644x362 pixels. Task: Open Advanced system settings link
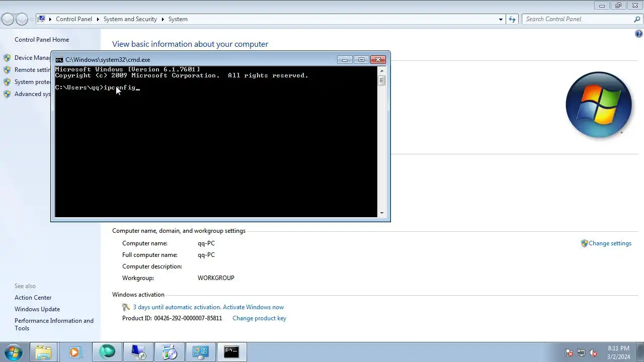pos(33,94)
